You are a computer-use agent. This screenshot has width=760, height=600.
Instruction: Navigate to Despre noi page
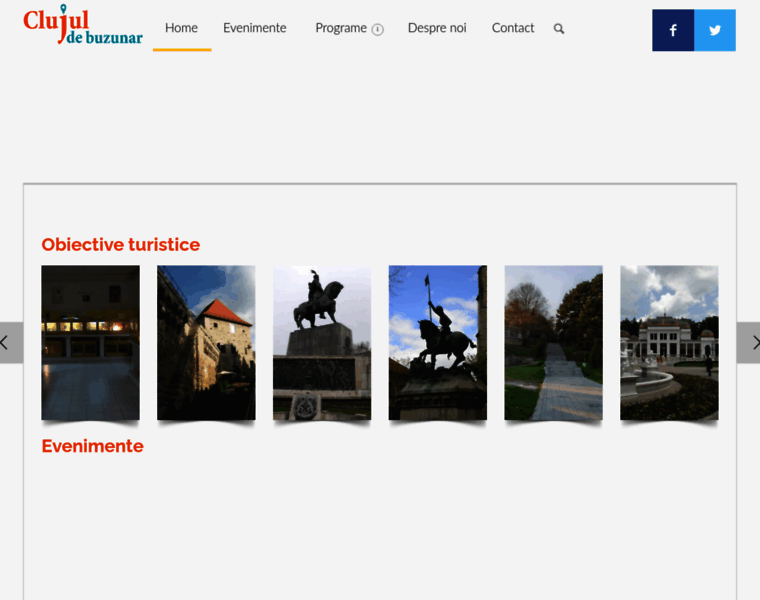click(x=437, y=28)
